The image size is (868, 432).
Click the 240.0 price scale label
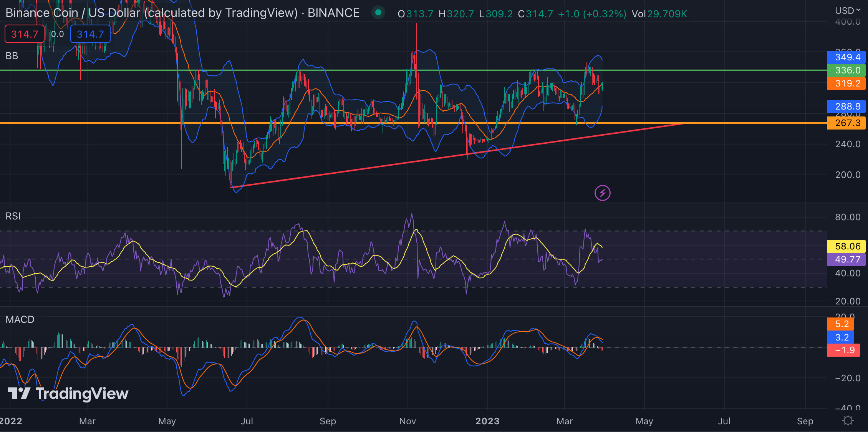[x=848, y=144]
